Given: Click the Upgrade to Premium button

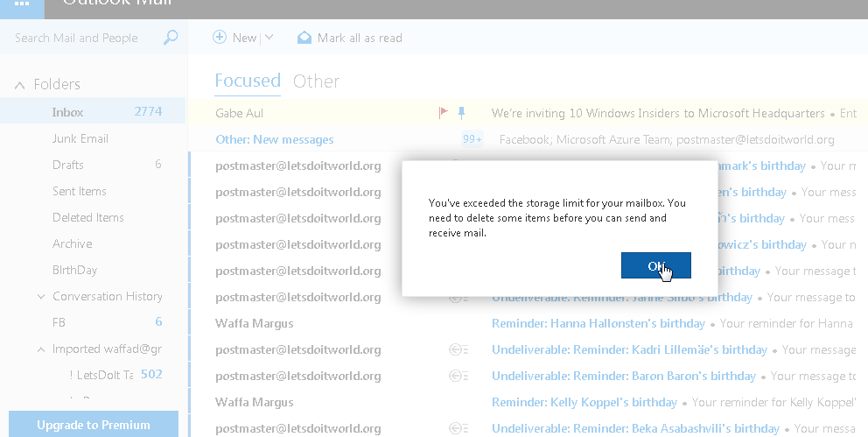Looking at the screenshot, I should tap(94, 425).
